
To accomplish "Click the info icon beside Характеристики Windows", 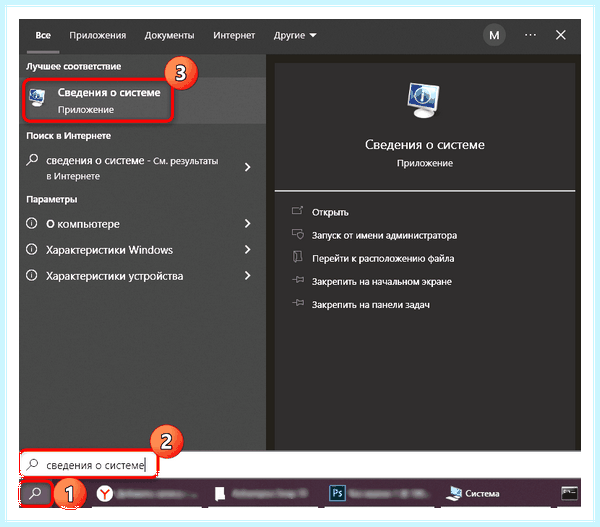I will point(32,250).
